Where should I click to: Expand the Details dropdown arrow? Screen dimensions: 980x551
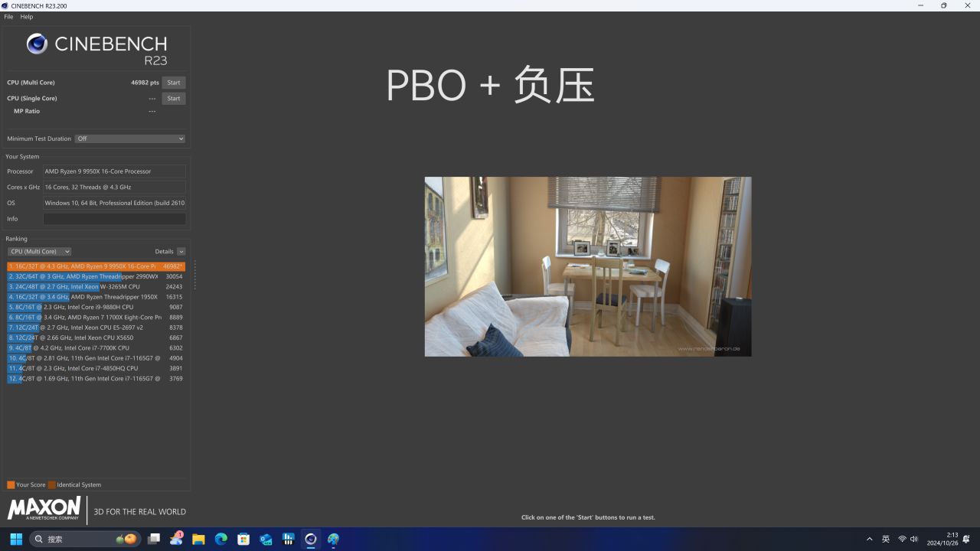tap(181, 252)
